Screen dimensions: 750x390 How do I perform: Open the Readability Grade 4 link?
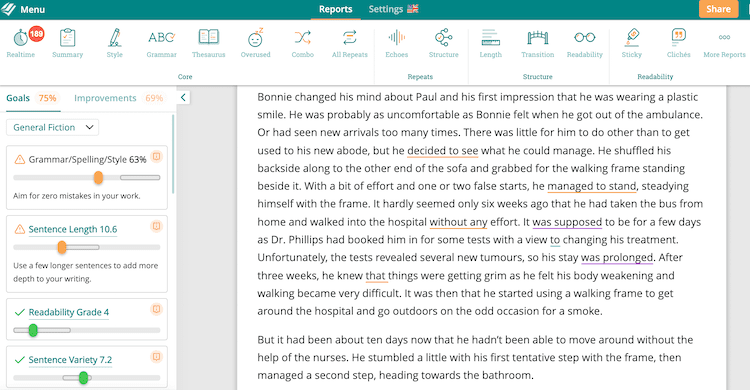point(69,312)
